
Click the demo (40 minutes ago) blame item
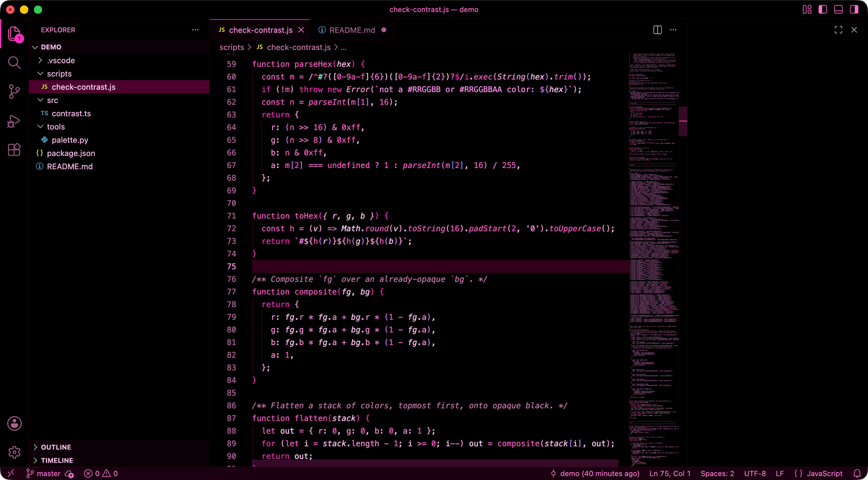tap(595, 473)
